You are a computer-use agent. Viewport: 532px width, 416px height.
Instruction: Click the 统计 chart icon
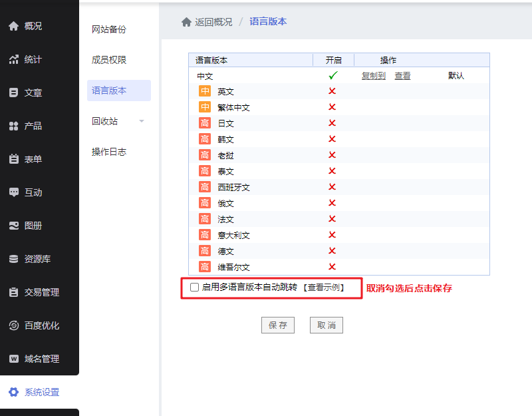tap(13, 59)
